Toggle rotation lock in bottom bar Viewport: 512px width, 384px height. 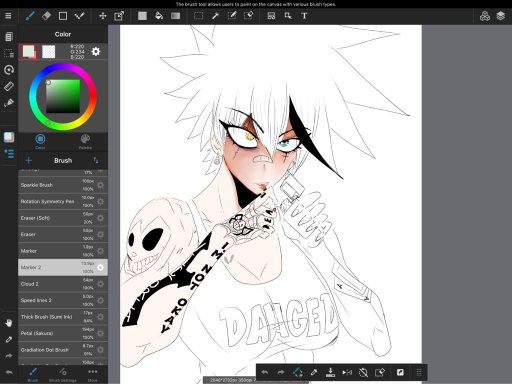(363, 372)
